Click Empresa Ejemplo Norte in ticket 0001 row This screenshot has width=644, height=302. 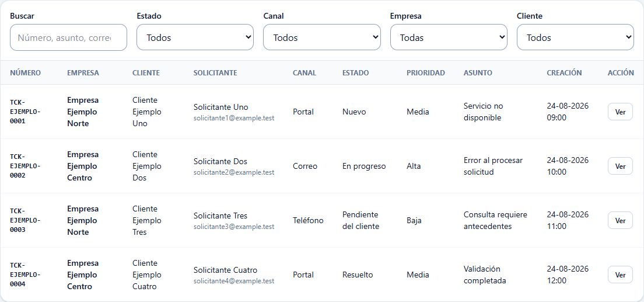(x=83, y=112)
